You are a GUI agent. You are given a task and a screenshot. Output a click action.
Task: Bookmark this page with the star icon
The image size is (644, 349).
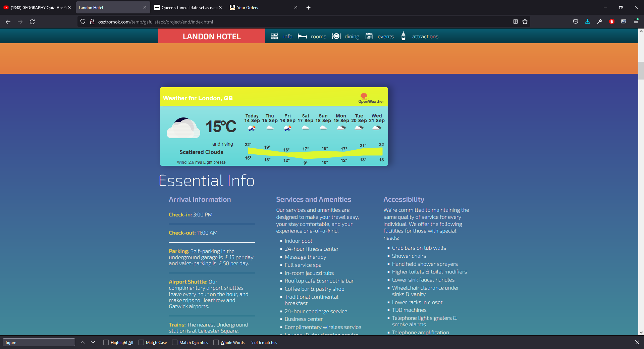coord(525,22)
